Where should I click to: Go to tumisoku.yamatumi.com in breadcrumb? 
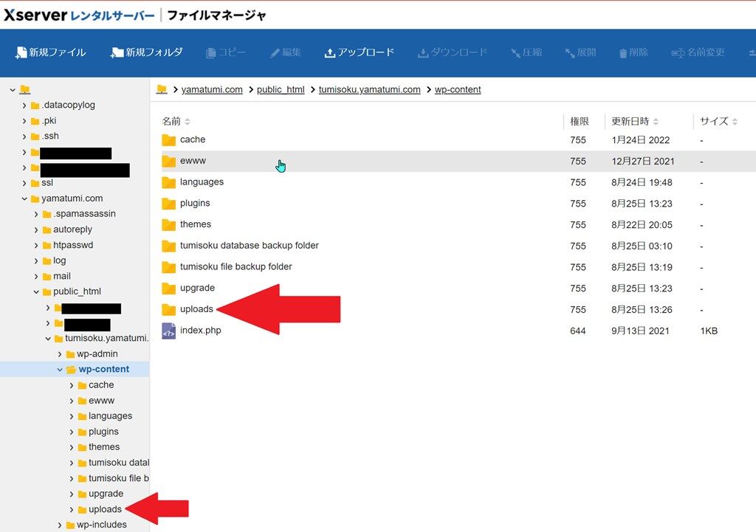369,89
